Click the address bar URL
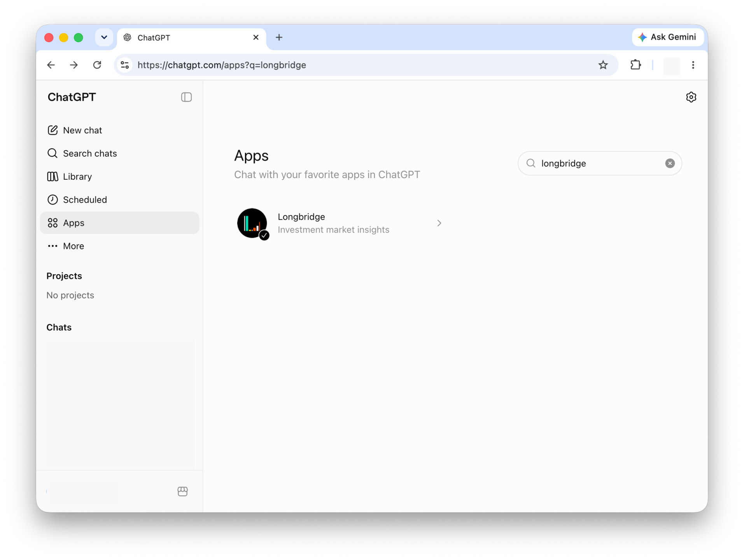This screenshot has height=560, width=744. click(x=222, y=65)
